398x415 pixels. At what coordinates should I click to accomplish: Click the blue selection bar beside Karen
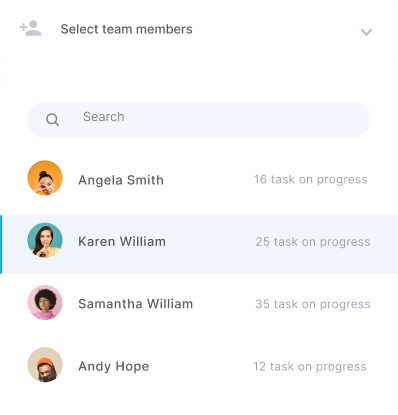[1, 245]
